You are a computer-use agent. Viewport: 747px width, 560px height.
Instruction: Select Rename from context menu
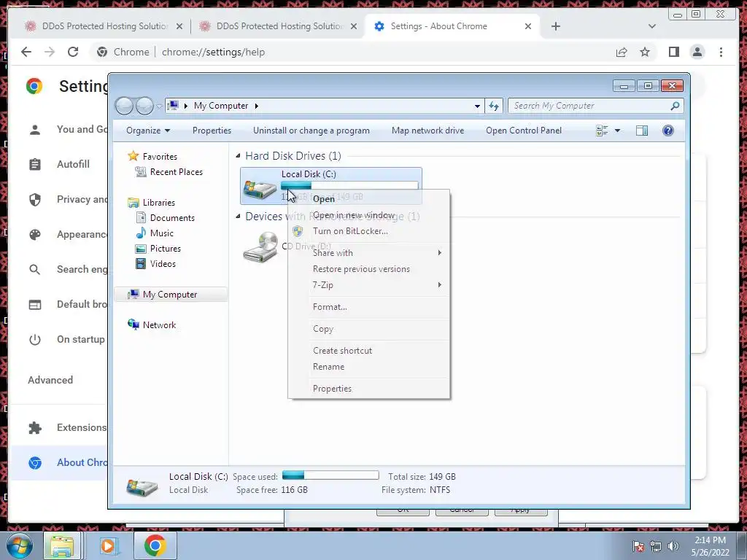point(368,367)
